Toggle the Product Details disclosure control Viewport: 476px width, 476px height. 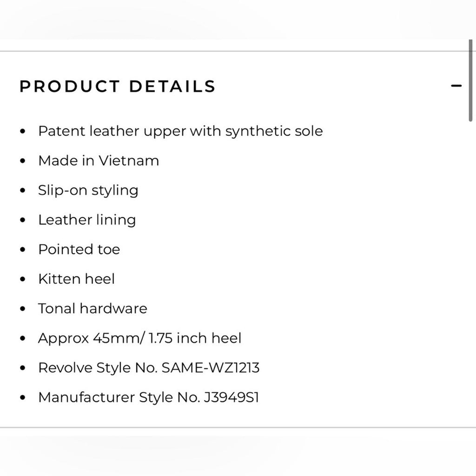pyautogui.click(x=457, y=86)
